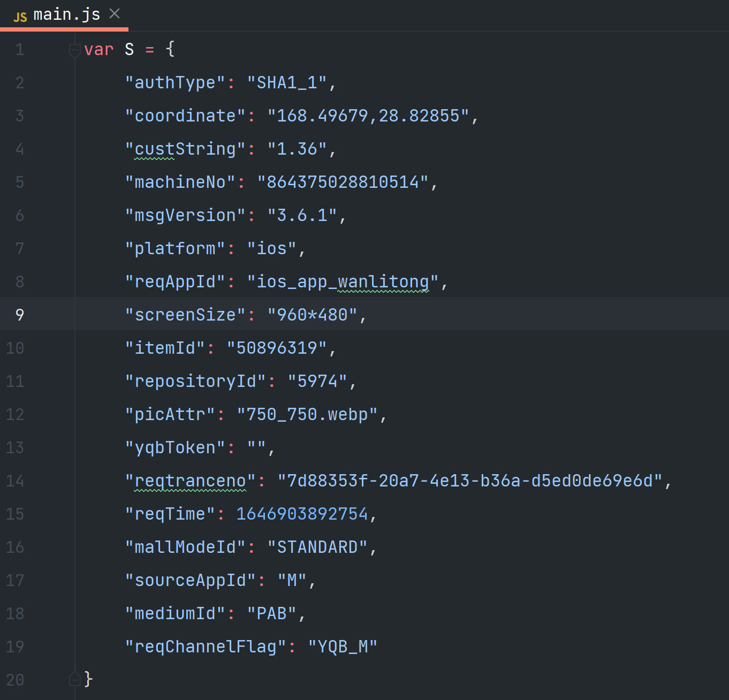729x700 pixels.
Task: Click the "168.49679,28.82855" value
Action: (368, 116)
